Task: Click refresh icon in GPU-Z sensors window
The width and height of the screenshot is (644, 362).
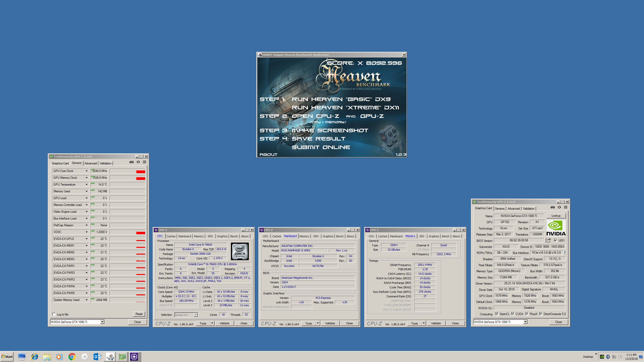Action: pyautogui.click(x=138, y=162)
